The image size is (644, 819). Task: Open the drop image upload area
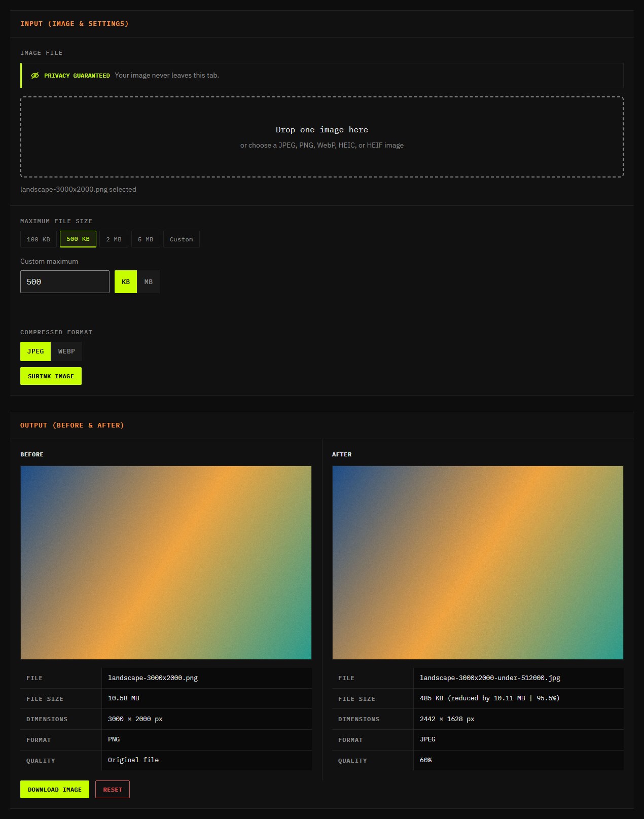click(322, 137)
